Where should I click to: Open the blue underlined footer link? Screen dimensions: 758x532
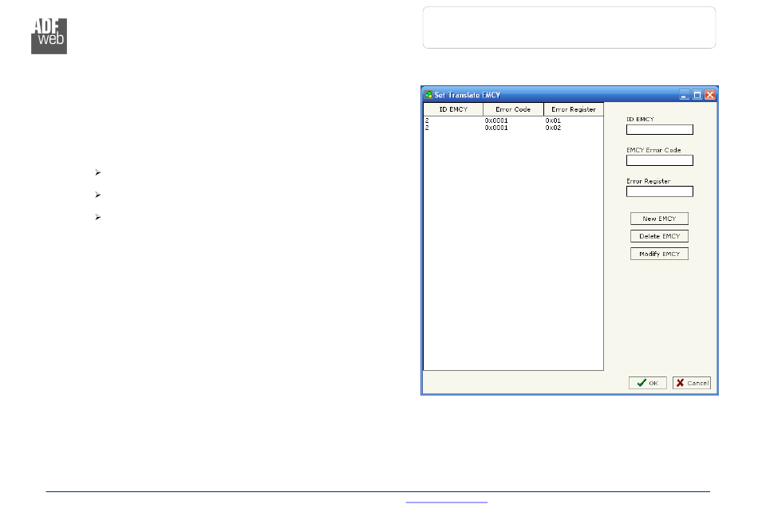(446, 502)
